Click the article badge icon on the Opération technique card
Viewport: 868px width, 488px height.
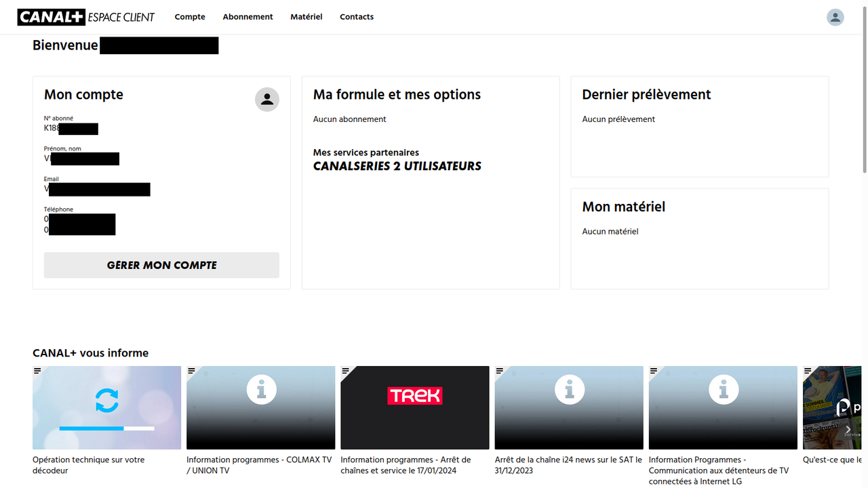(37, 371)
